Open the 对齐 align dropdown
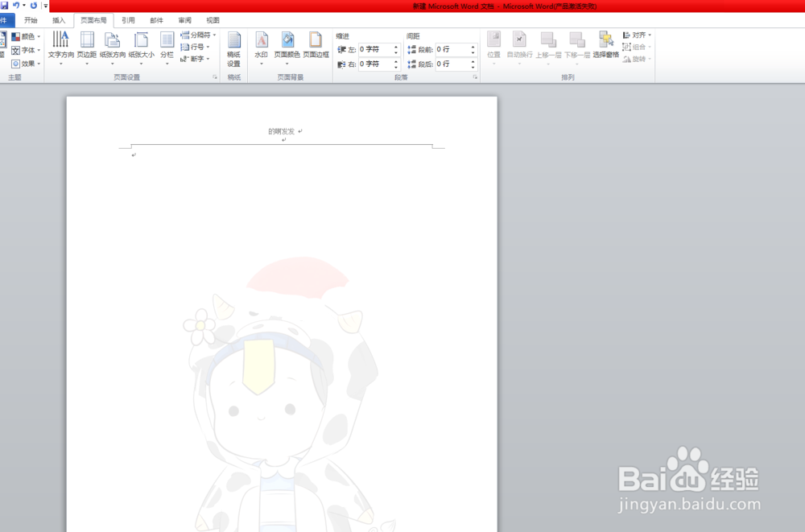The width and height of the screenshot is (805, 532). (x=637, y=35)
